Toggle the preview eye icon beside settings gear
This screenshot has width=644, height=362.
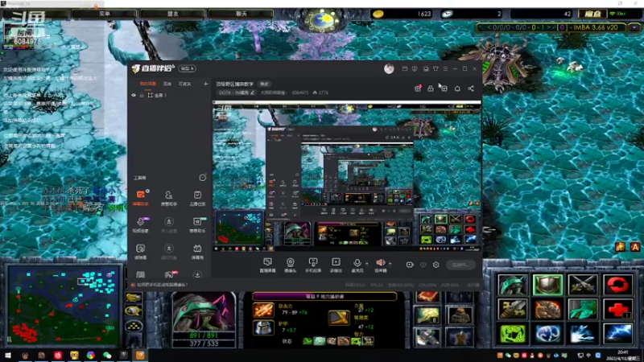[423, 265]
